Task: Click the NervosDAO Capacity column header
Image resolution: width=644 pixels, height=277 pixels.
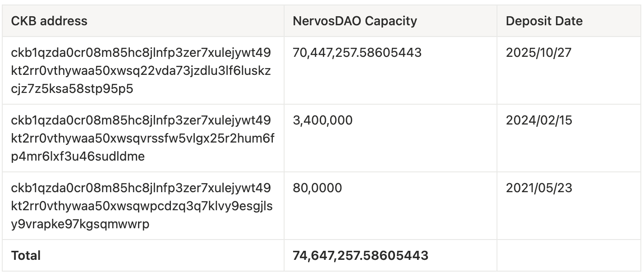Action: pyautogui.click(x=354, y=21)
